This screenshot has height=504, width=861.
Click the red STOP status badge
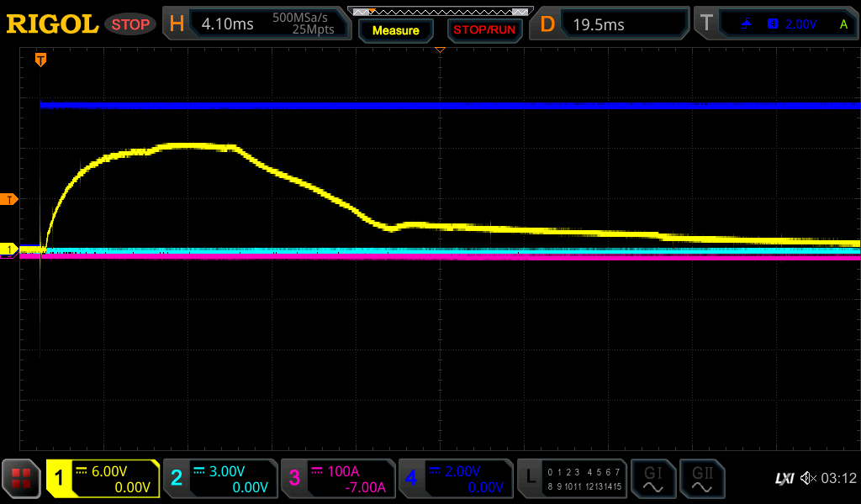click(130, 24)
